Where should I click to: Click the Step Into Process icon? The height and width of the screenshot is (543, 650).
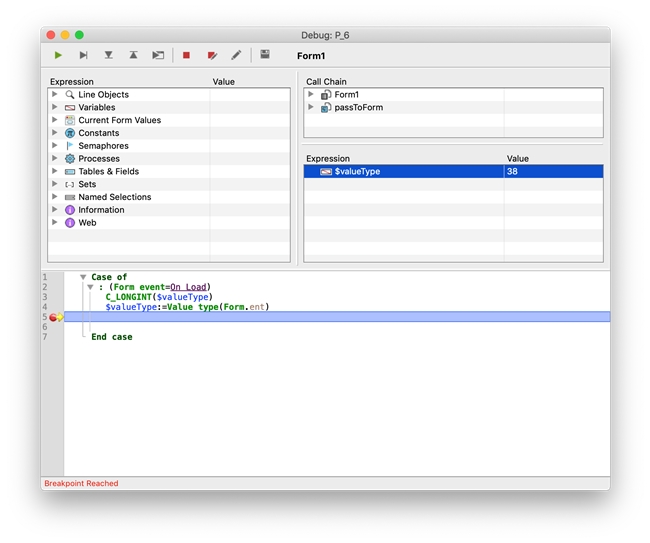pos(158,55)
